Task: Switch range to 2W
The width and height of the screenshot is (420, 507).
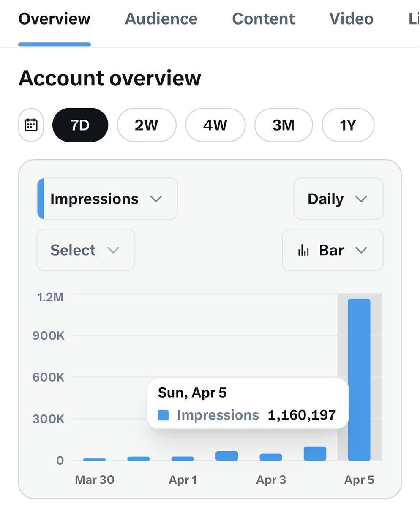Action: [x=146, y=125]
